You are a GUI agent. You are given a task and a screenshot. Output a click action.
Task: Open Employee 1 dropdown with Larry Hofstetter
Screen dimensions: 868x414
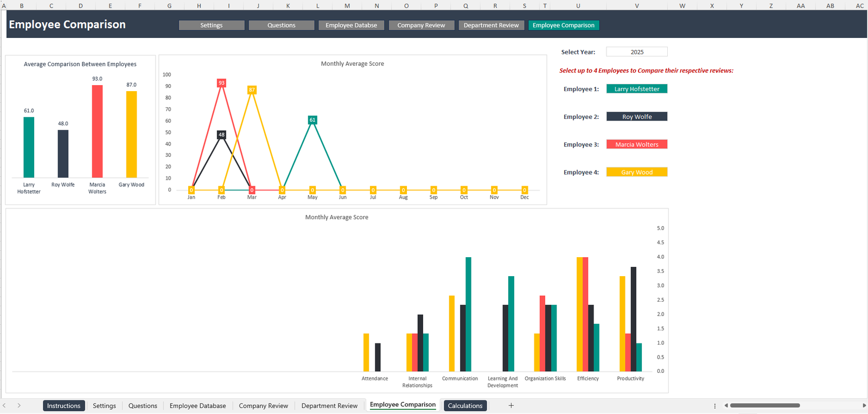click(x=636, y=89)
